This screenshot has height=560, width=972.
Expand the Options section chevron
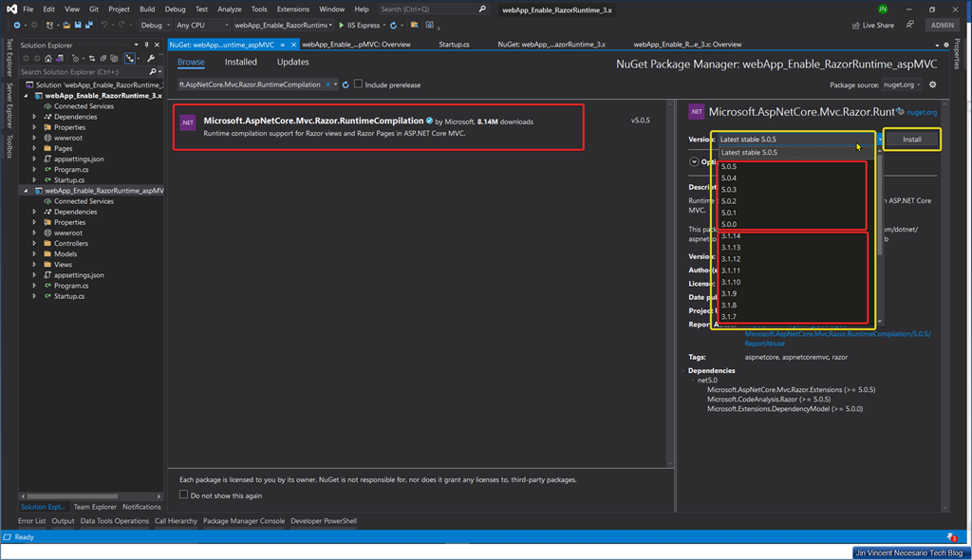(694, 161)
